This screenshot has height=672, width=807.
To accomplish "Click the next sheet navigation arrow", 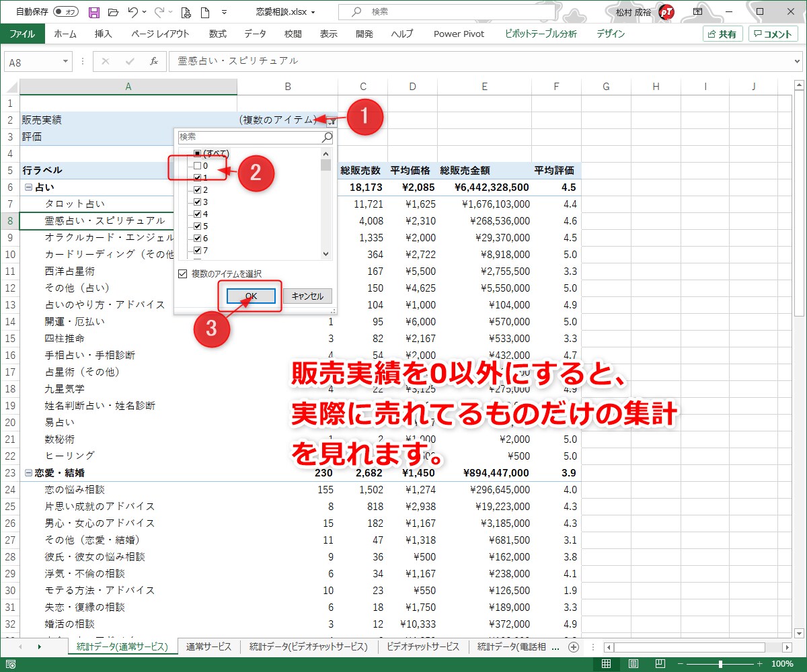I will 40,646.
